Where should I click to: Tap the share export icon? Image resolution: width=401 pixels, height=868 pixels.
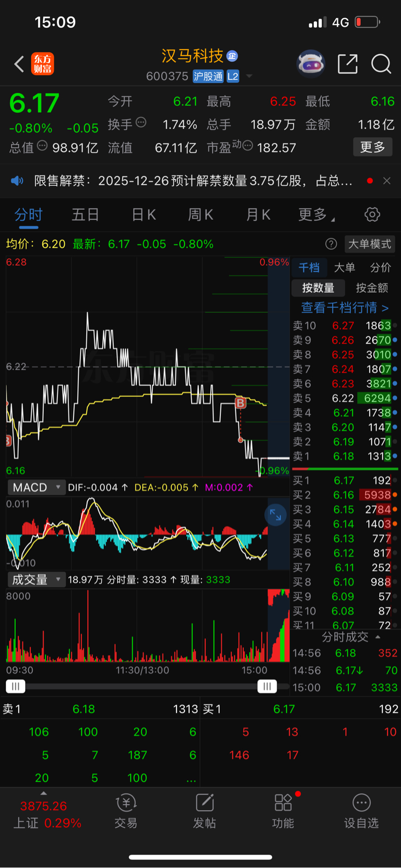pos(348,64)
